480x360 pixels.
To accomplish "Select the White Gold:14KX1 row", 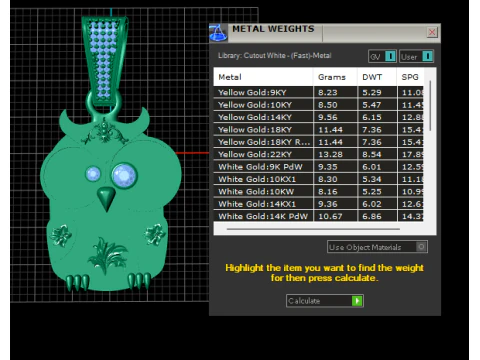I will coord(319,203).
